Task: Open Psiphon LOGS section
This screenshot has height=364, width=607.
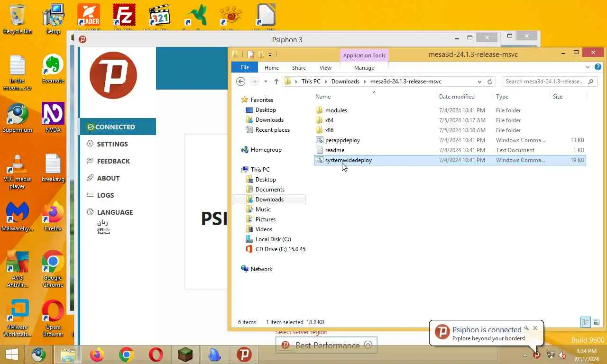Action: pos(105,195)
